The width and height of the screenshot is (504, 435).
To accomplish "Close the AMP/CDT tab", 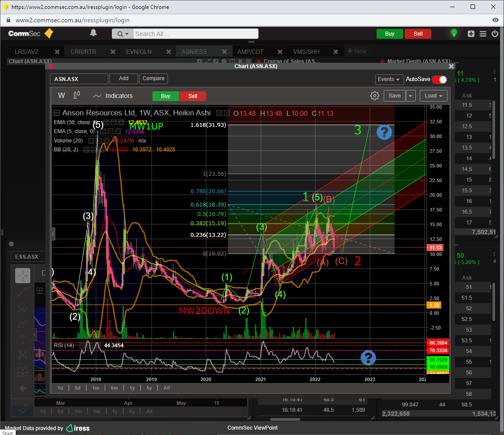I will (280, 52).
